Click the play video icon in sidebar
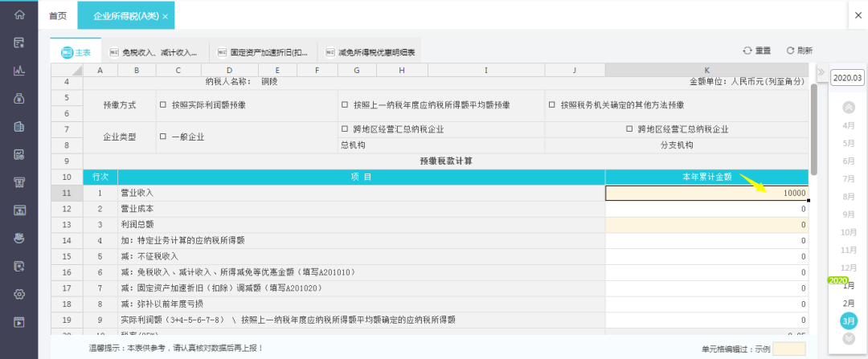Screen dimensions: 868x359 click(19, 322)
